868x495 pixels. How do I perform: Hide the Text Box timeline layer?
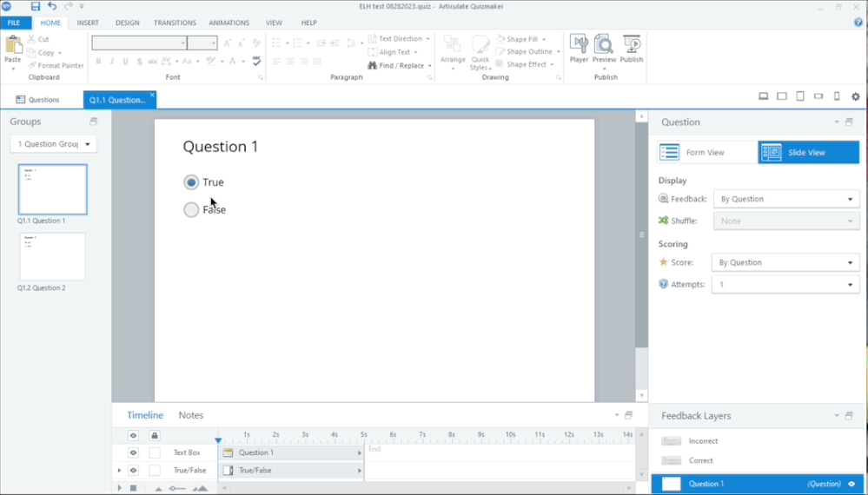(133, 452)
